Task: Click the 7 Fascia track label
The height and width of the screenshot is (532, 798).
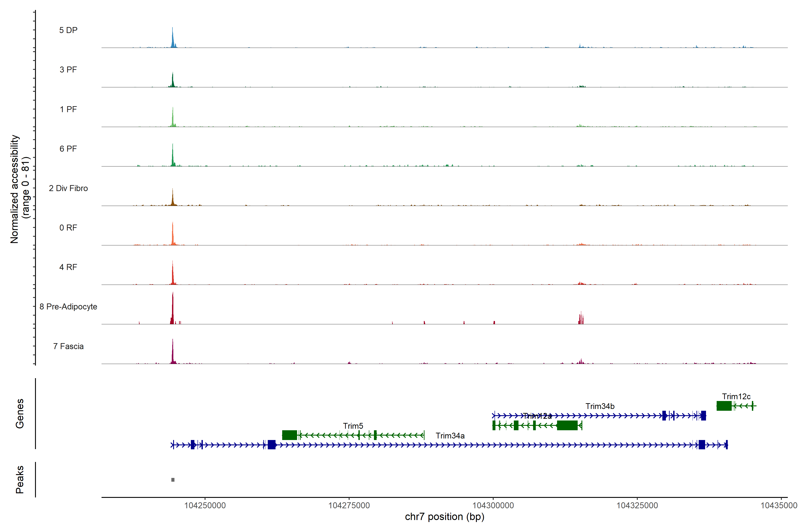Action: click(68, 346)
